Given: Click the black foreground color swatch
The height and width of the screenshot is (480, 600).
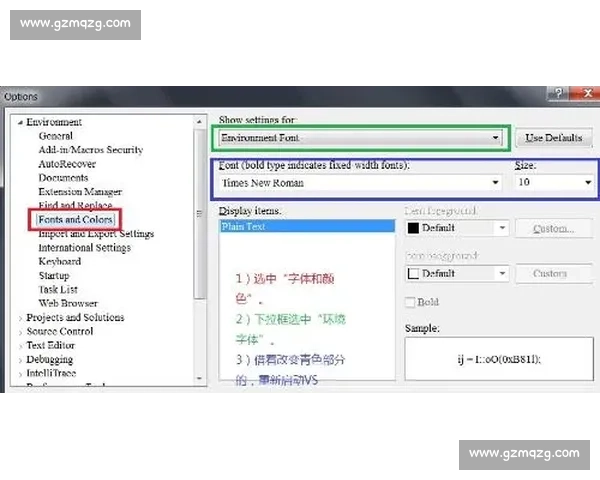Looking at the screenshot, I should pos(413,228).
